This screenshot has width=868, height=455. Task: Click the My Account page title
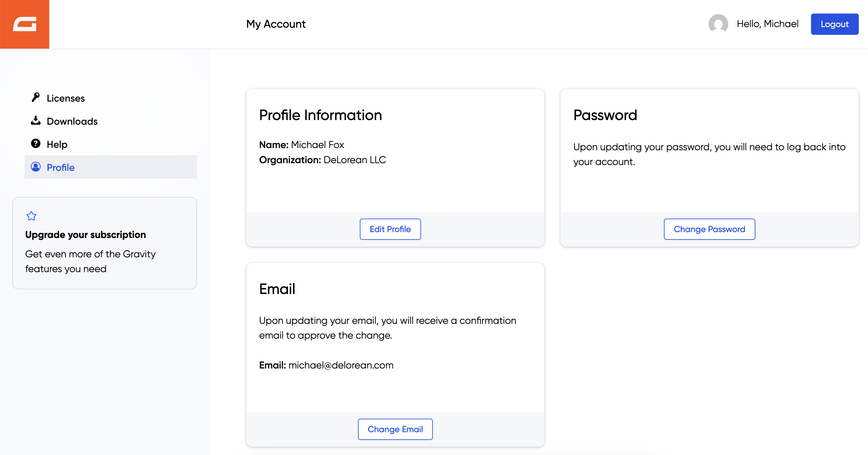point(275,24)
